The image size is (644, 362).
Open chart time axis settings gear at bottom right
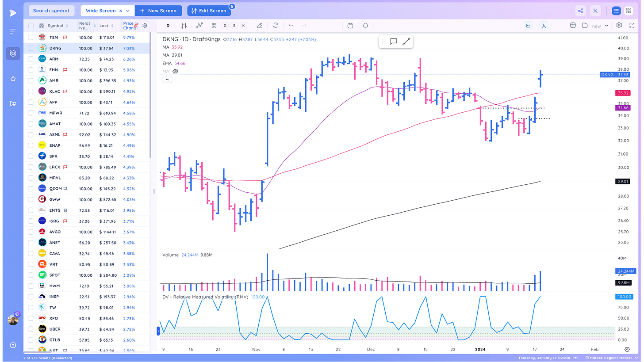point(627,349)
